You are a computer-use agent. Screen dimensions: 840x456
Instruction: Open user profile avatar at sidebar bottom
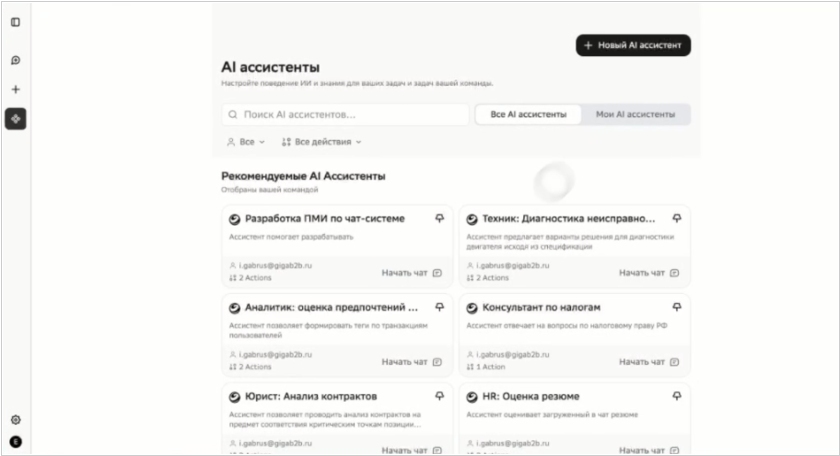(15, 441)
